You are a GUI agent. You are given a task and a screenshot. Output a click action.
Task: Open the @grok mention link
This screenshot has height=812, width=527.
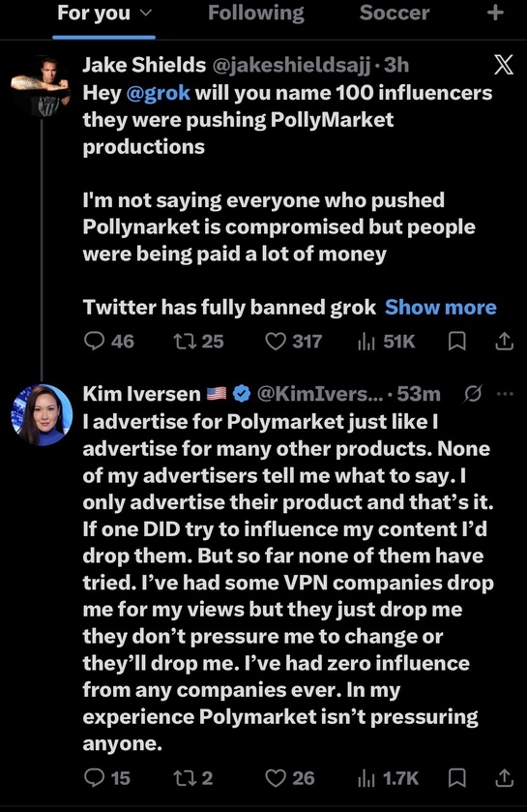[158, 93]
